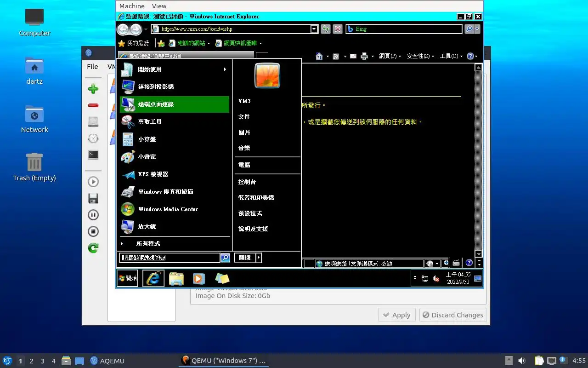Click the RSS feeds icon in IE command bar
Image resolution: width=588 pixels, height=368 pixels.
pyautogui.click(x=336, y=56)
